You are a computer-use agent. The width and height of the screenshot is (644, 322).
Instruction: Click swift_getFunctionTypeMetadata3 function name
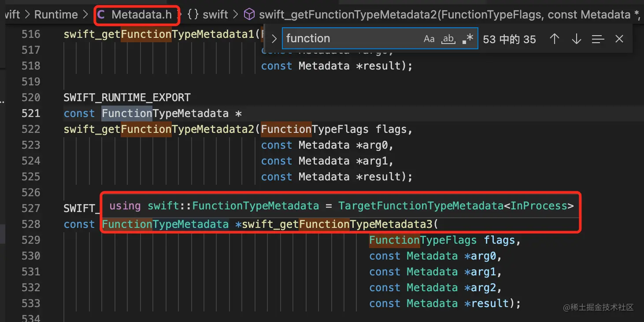point(337,224)
